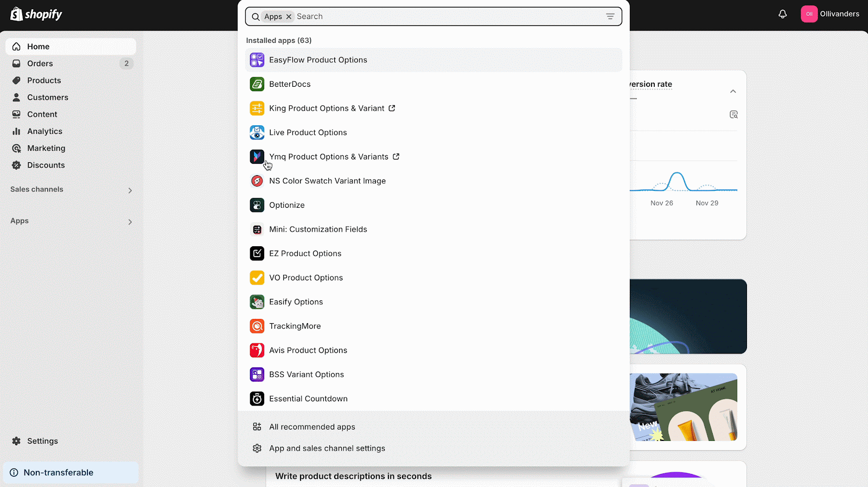Image resolution: width=868 pixels, height=487 pixels.
Task: Go to Home in sidebar
Action: pyautogui.click(x=71, y=47)
